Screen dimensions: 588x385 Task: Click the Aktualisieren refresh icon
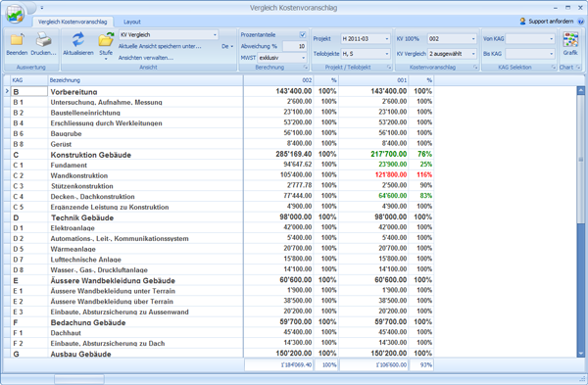pos(78,39)
